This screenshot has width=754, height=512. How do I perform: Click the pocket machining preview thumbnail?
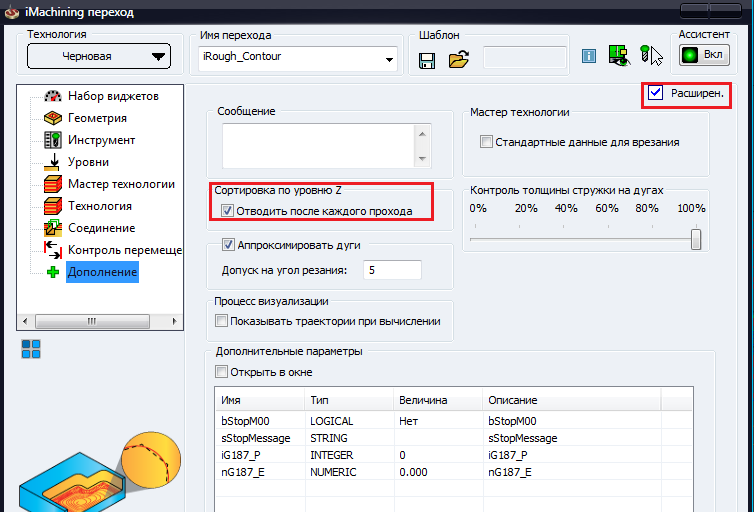(100, 472)
